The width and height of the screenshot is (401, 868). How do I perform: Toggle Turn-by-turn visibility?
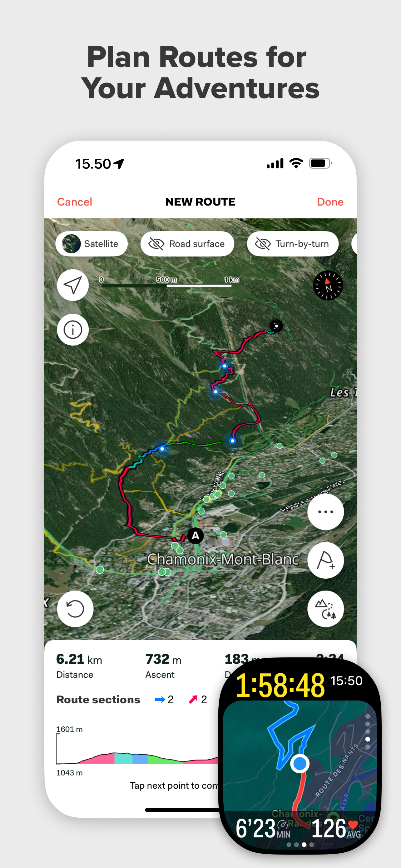click(293, 244)
